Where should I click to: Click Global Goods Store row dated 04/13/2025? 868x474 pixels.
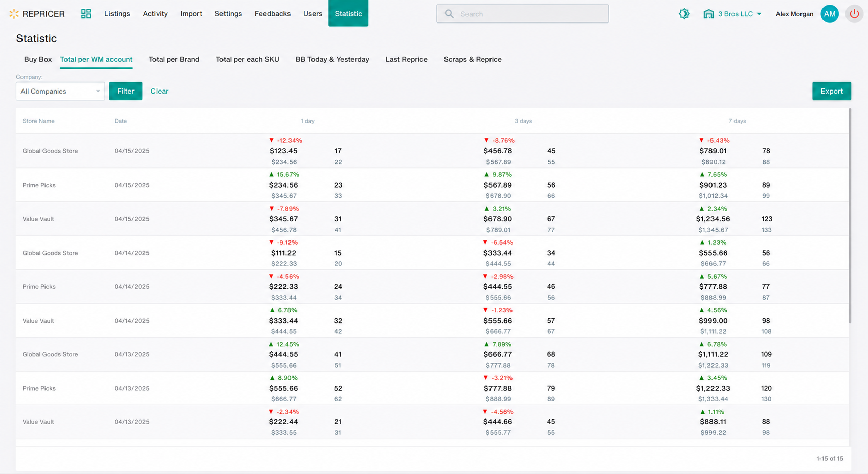[x=432, y=354]
